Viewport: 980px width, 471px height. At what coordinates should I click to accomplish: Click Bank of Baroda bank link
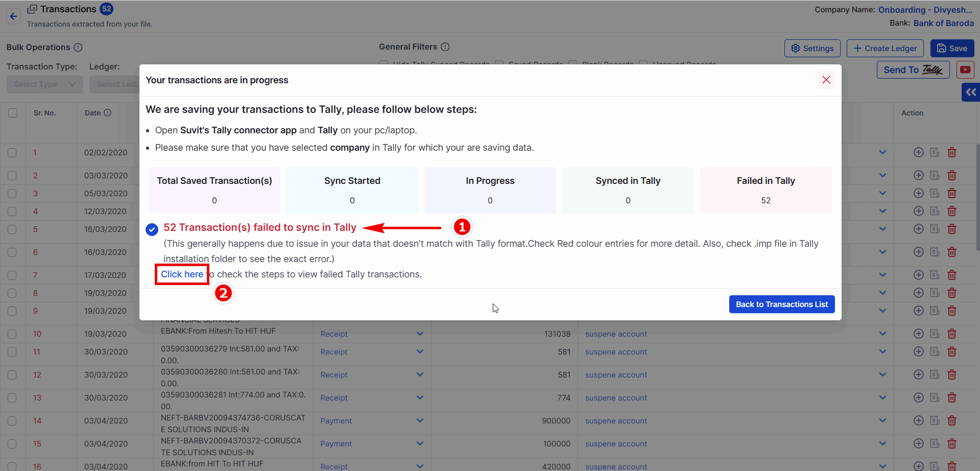[943, 23]
